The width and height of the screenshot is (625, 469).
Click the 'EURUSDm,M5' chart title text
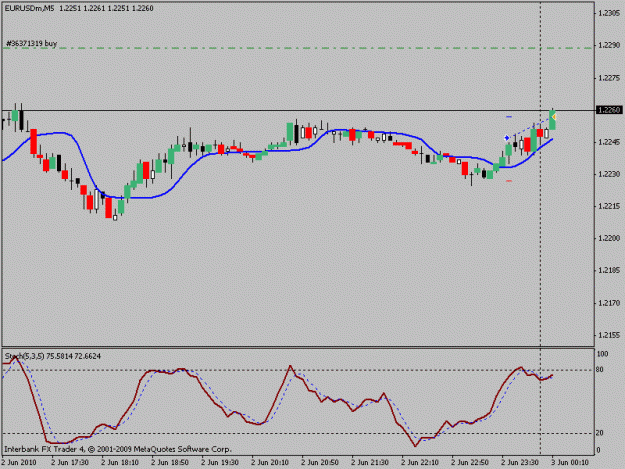coord(29,8)
